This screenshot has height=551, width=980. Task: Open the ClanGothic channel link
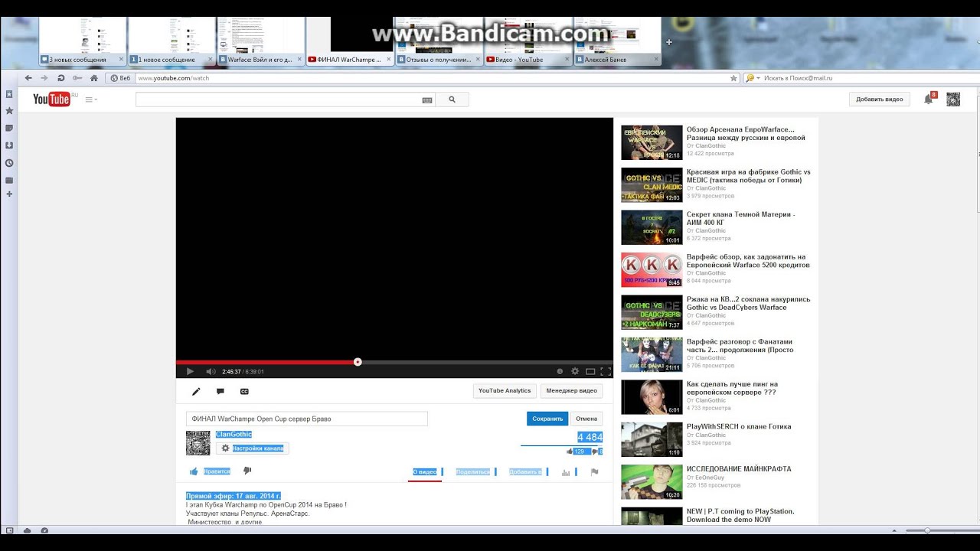point(234,434)
